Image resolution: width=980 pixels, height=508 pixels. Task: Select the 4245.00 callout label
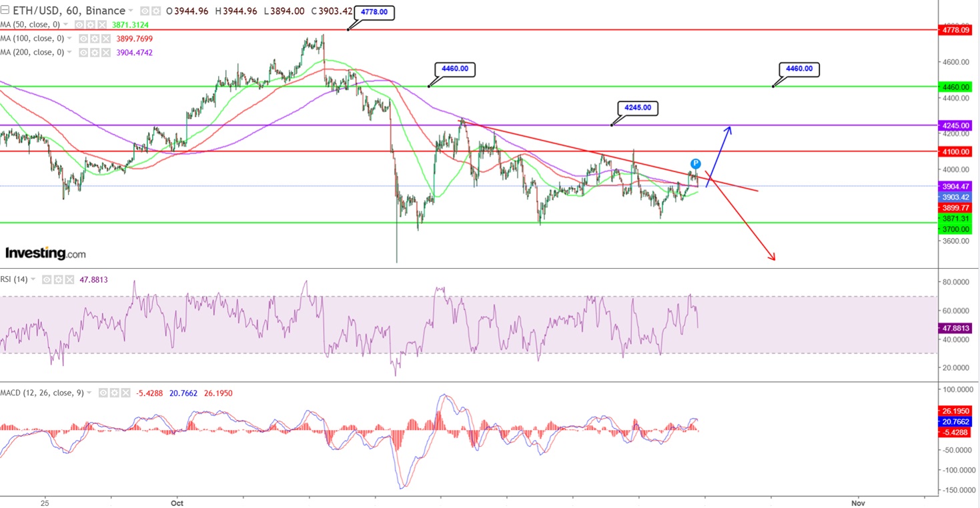[639, 107]
